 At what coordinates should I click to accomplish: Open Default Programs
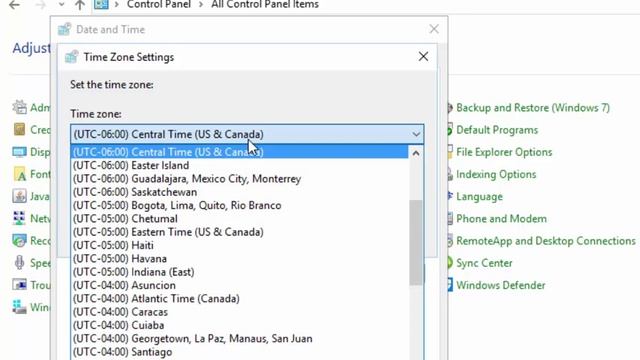497,130
